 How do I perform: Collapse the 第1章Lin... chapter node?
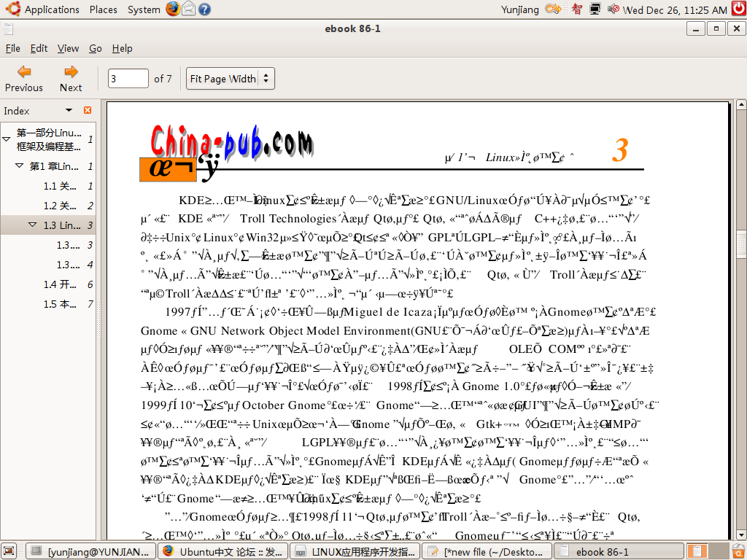(x=20, y=166)
